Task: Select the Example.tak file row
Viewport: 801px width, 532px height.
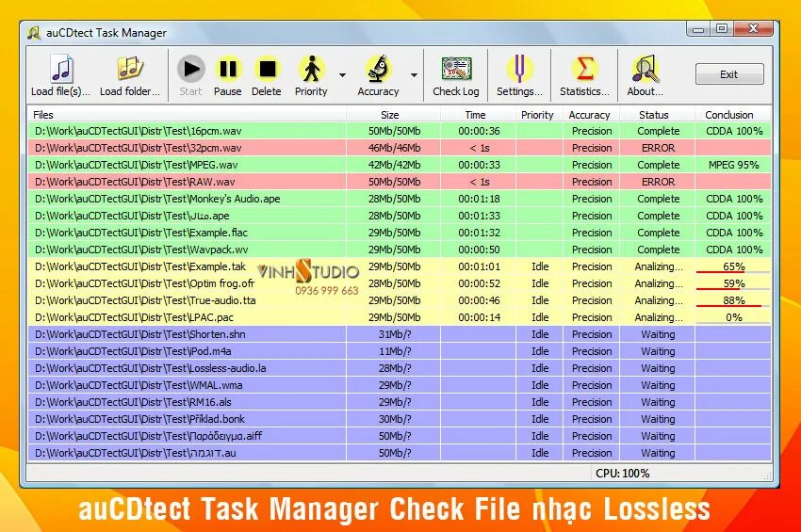Action: coord(400,266)
